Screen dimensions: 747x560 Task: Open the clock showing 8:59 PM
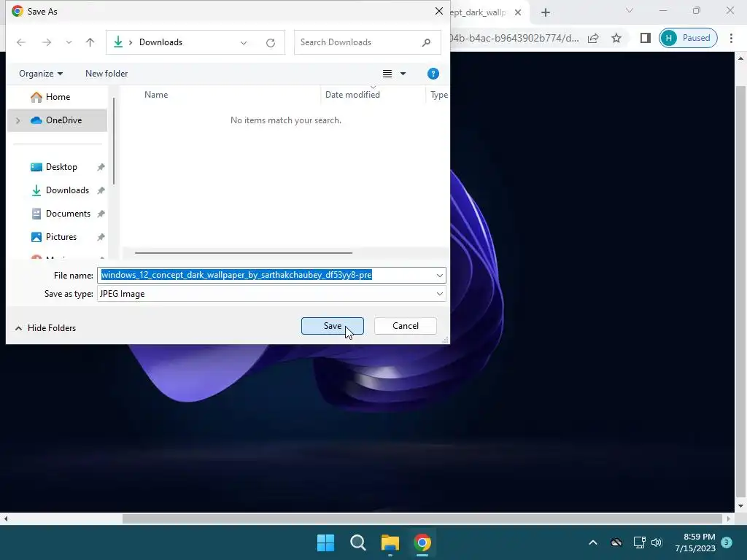click(695, 542)
